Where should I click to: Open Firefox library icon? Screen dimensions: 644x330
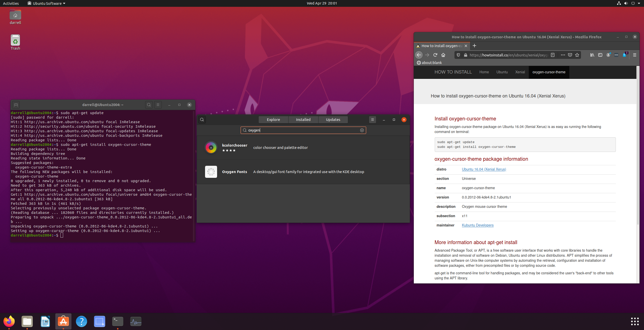point(592,55)
